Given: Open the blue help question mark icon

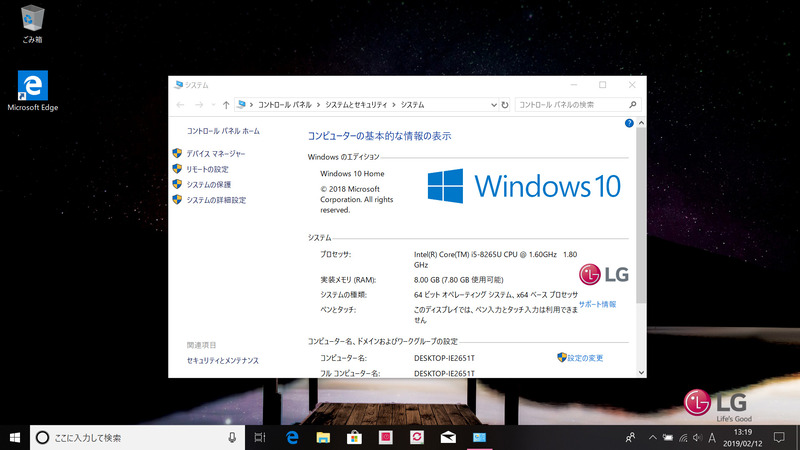Looking at the screenshot, I should tap(629, 123).
